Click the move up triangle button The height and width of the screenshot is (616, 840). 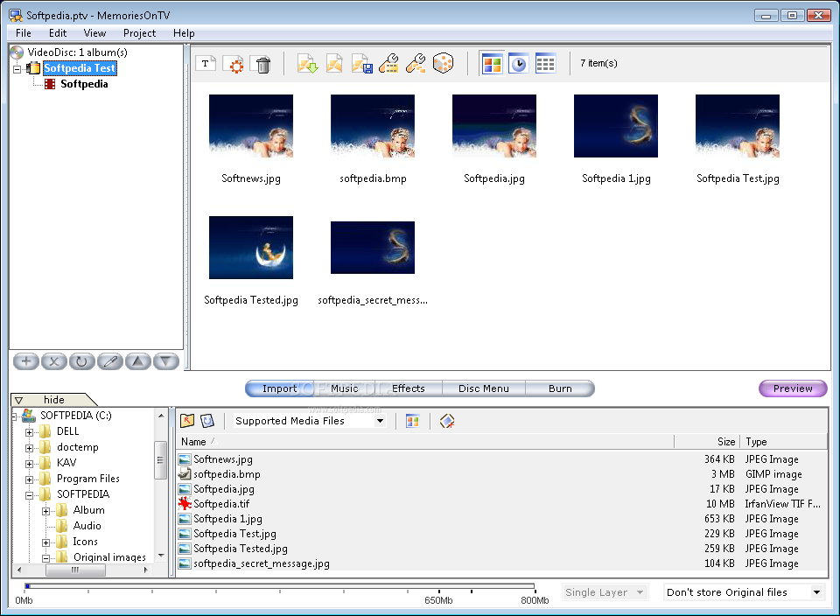[x=137, y=361]
